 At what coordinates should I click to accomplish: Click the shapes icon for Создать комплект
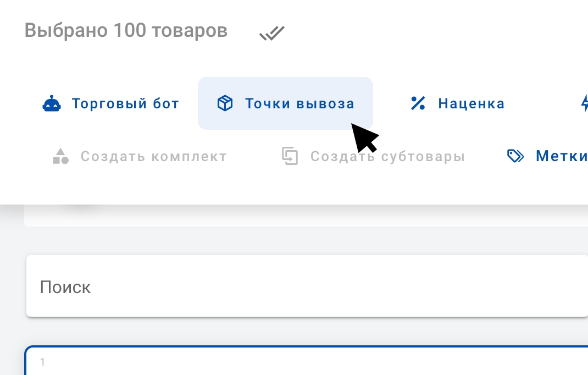click(60, 156)
